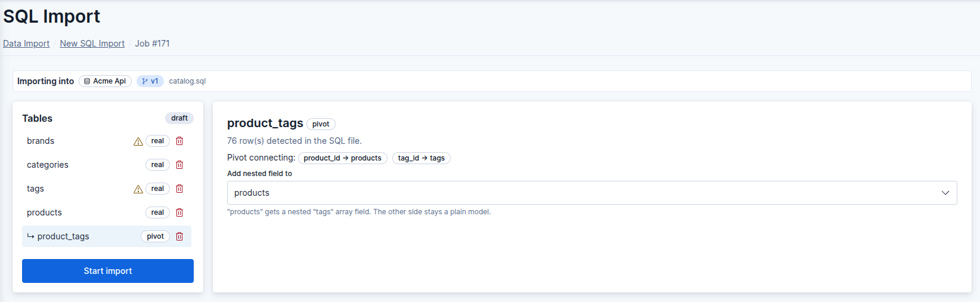Image resolution: width=980 pixels, height=302 pixels.
Task: Click the 'Add nested field to' label
Action: click(260, 174)
